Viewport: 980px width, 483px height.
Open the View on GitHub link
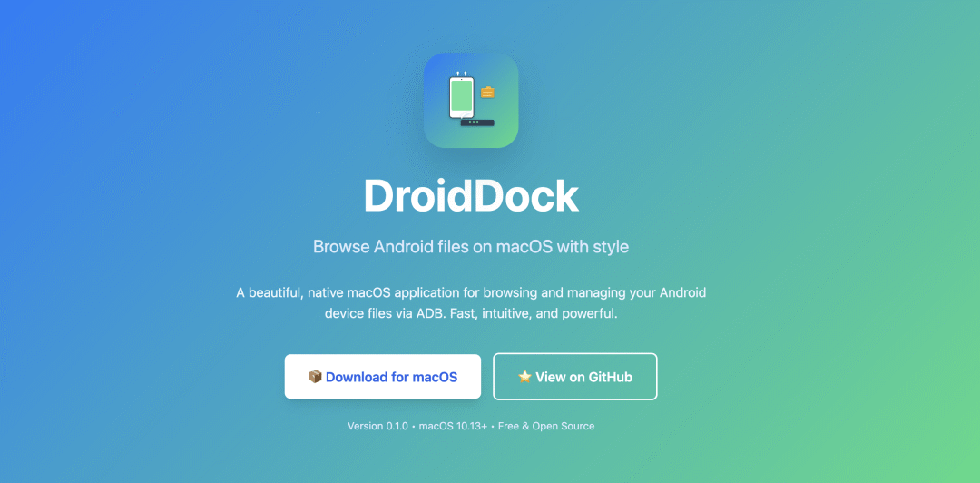[x=575, y=377]
